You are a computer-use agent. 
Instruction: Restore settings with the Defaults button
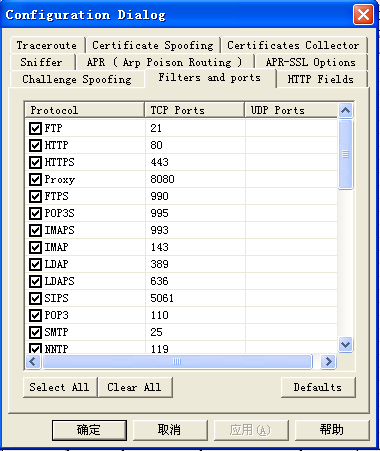[318, 387]
